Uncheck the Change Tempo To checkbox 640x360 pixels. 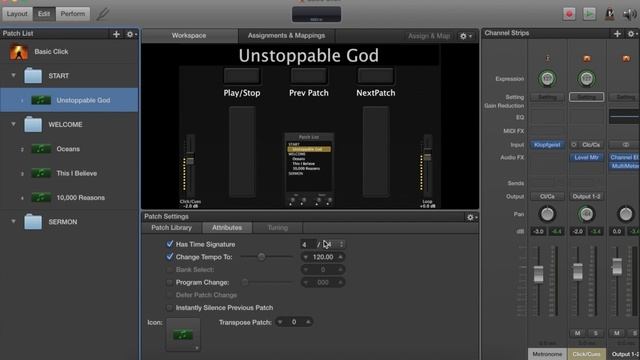coord(170,257)
